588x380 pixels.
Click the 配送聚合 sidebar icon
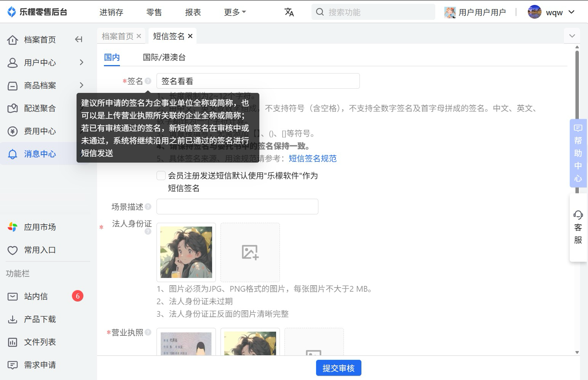click(13, 109)
